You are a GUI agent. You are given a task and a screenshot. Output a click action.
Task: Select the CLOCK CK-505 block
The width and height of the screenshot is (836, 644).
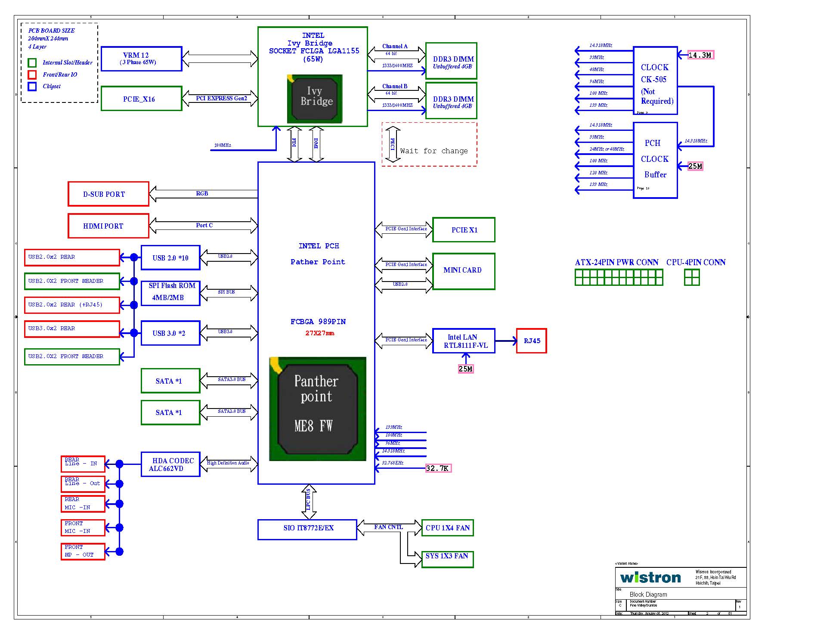click(x=655, y=80)
